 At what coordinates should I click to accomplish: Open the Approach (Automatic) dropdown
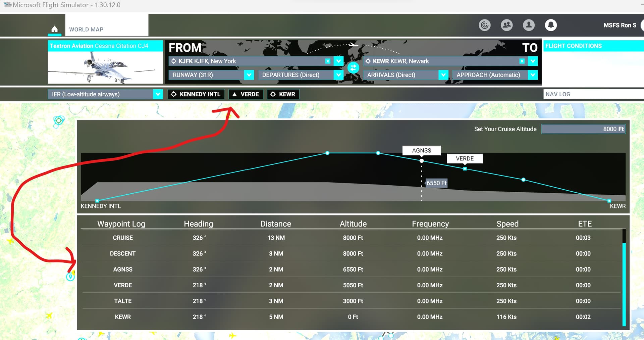point(495,75)
